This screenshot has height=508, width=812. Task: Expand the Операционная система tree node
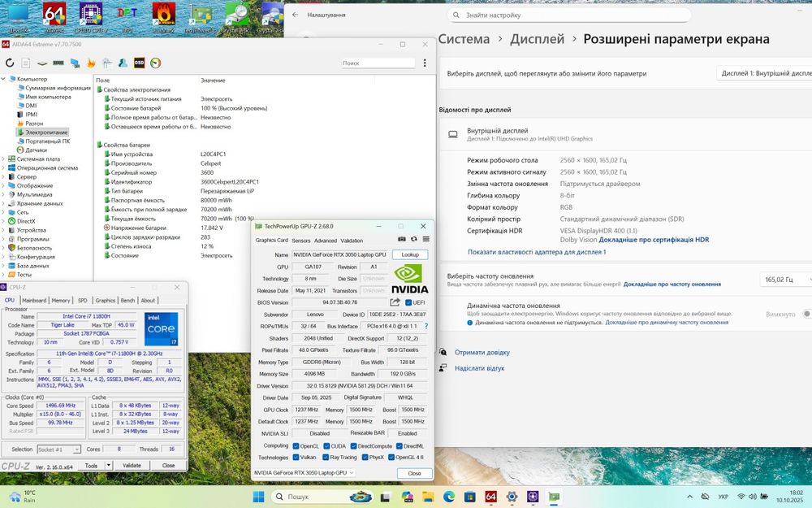4,168
